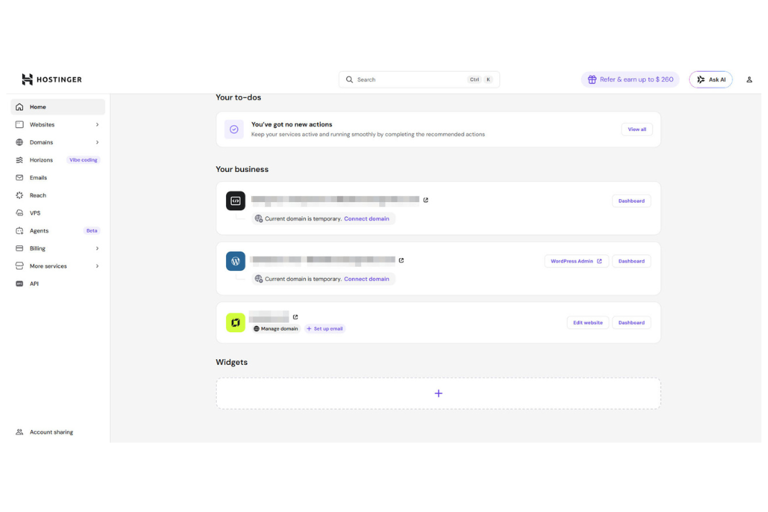Click the WordPress Admin button
Viewport: 768px width, 512px height.
(x=576, y=261)
